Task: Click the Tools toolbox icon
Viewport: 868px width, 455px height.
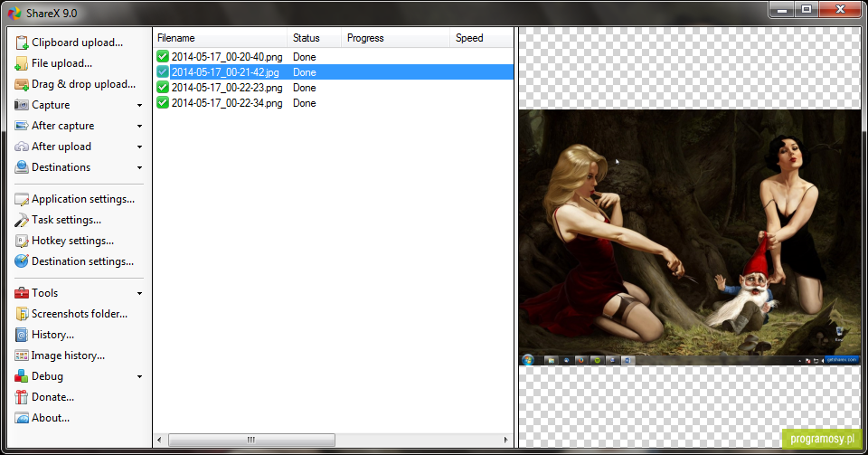Action: pyautogui.click(x=22, y=293)
